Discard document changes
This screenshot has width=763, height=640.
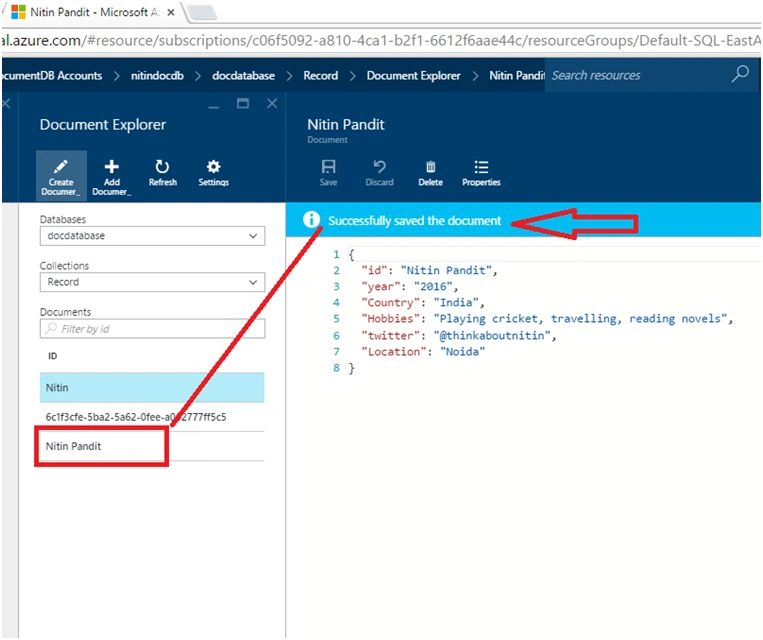tap(380, 173)
